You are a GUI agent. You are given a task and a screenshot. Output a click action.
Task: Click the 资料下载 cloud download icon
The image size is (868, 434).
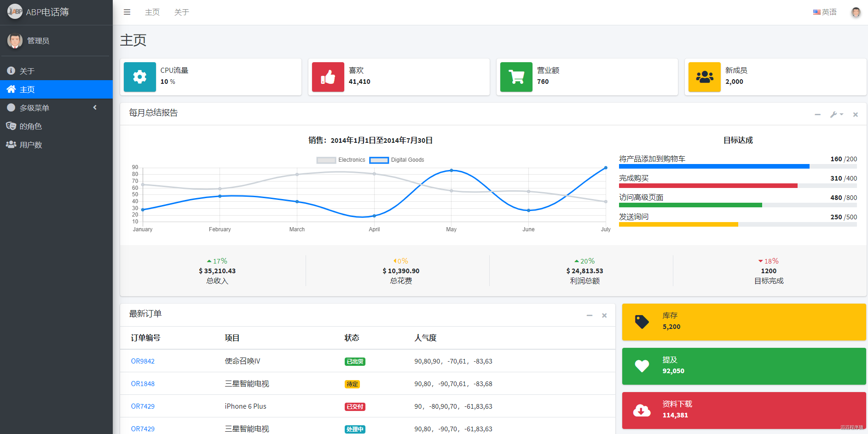[x=642, y=410]
